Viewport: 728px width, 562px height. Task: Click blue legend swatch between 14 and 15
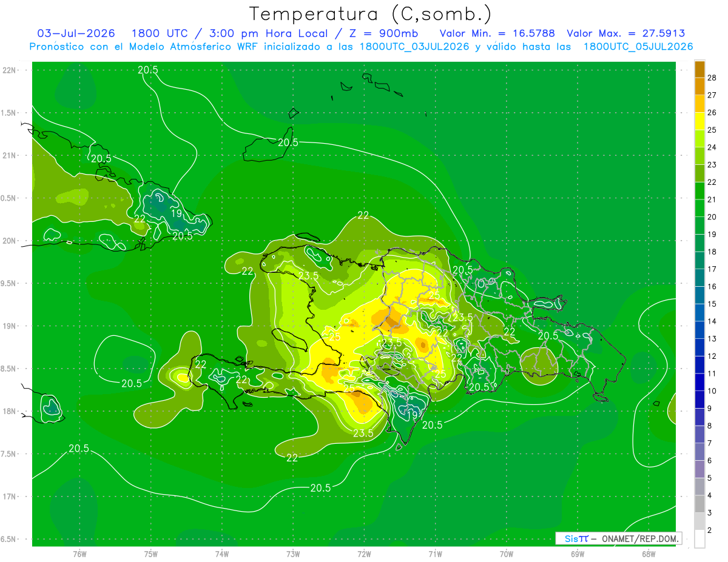point(699,312)
